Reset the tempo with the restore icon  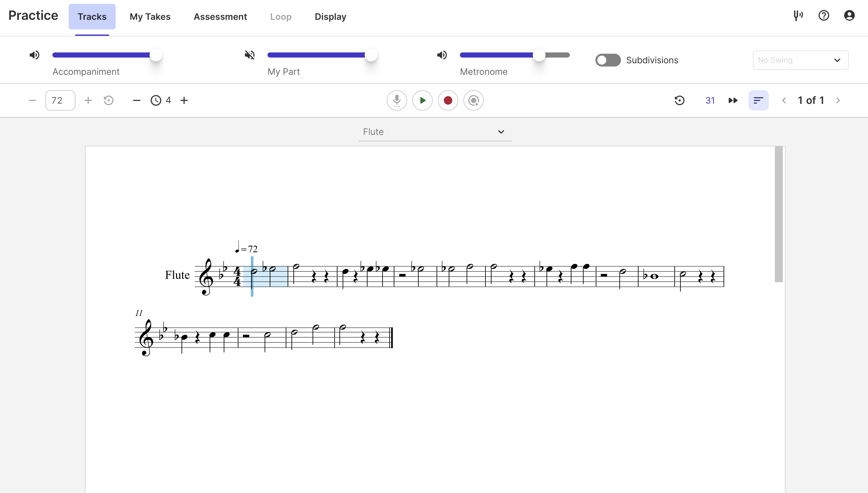(108, 100)
